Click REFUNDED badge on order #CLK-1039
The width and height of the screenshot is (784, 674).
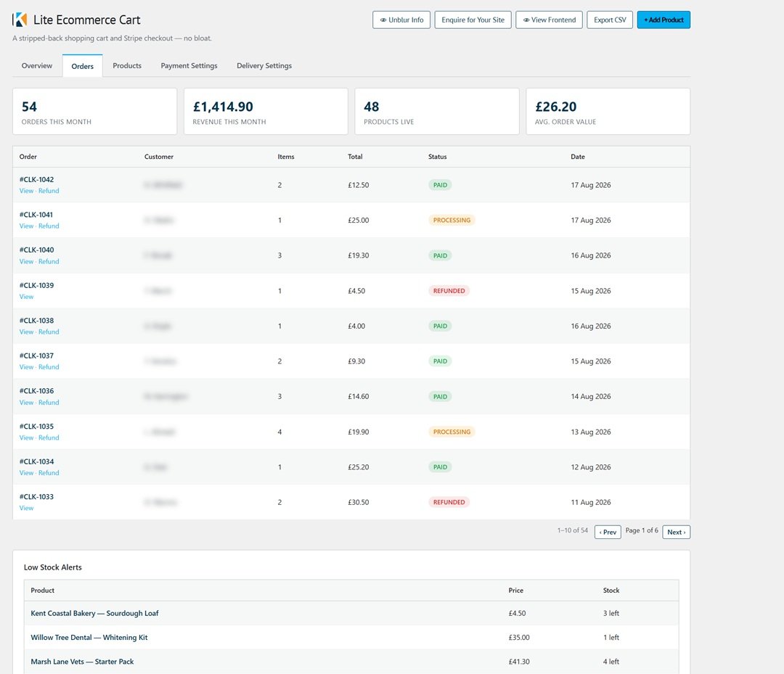(449, 291)
